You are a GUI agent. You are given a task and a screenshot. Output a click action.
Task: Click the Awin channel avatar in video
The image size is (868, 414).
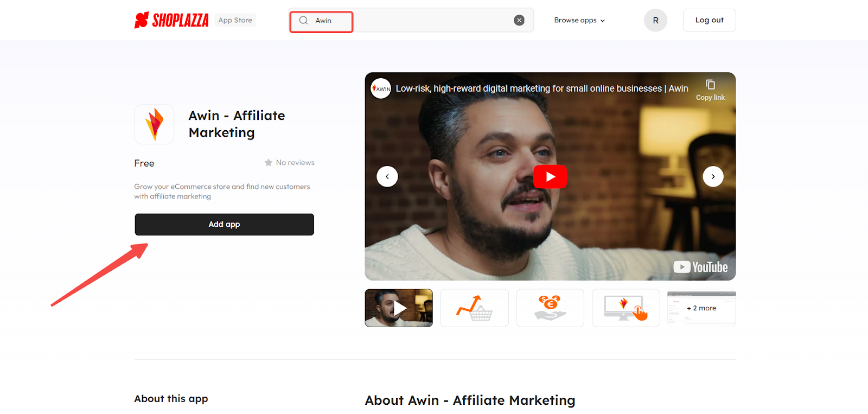[x=381, y=88]
